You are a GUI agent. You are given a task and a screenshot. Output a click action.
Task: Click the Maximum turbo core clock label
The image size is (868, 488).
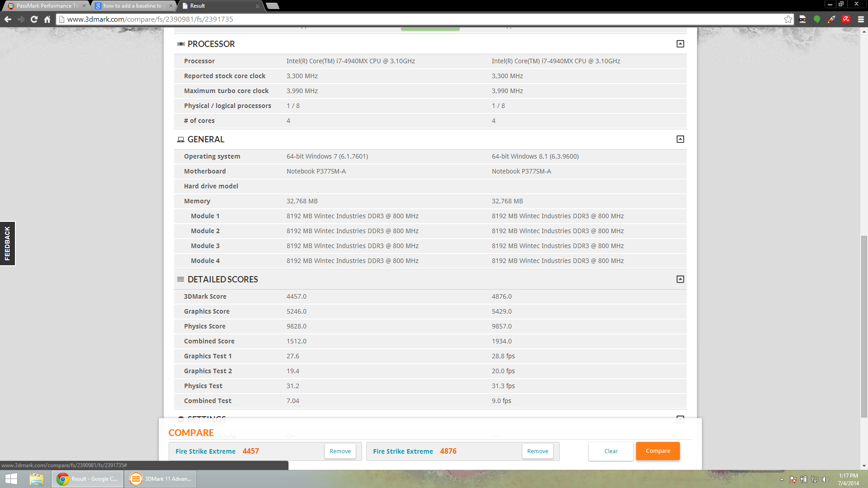point(226,91)
